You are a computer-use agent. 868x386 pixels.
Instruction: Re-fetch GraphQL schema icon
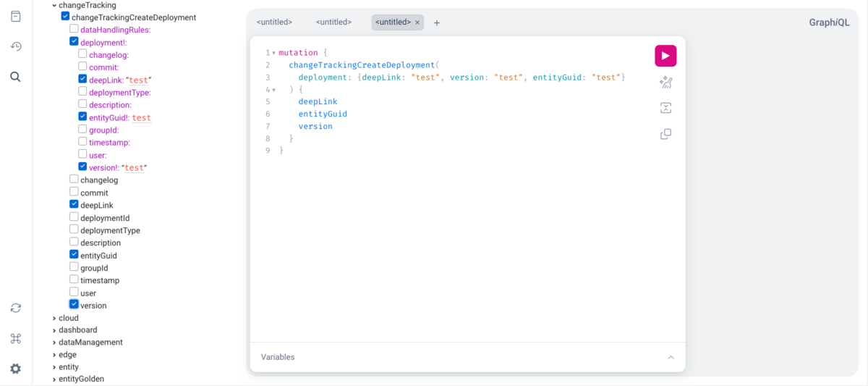click(15, 308)
